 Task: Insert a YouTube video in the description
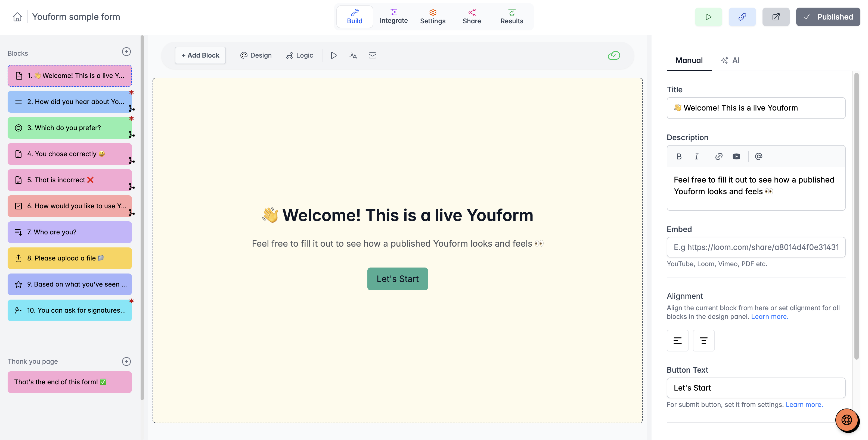click(736, 156)
